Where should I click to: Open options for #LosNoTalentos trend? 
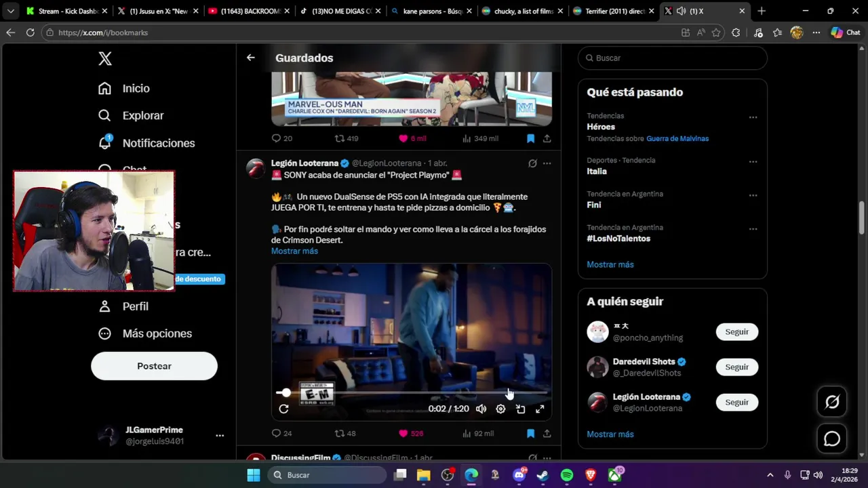pyautogui.click(x=753, y=229)
